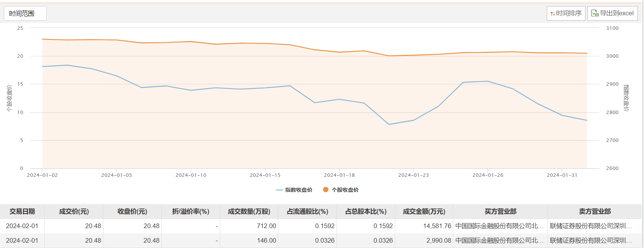Export data with 导出到excel button
Image resolution: width=644 pixels, height=248 pixels.
[613, 13]
